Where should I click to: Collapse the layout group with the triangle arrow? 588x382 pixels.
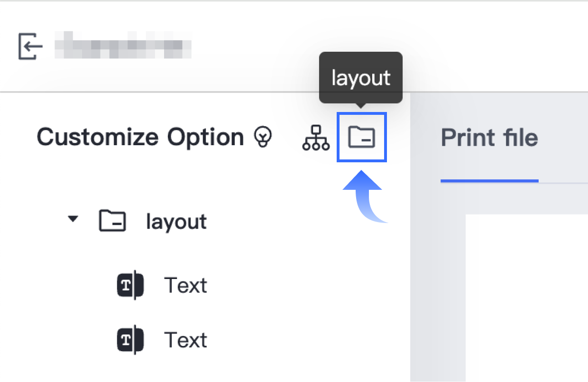[x=73, y=220]
